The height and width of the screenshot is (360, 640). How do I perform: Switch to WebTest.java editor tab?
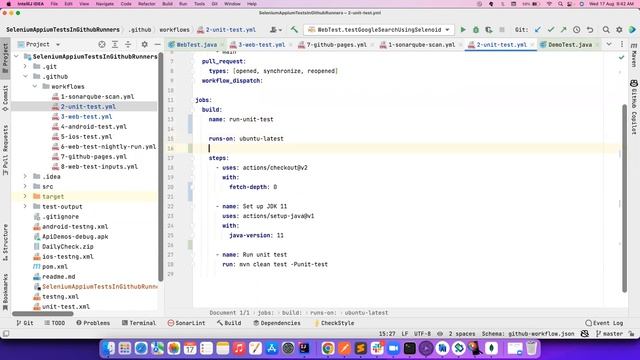pyautogui.click(x=196, y=45)
